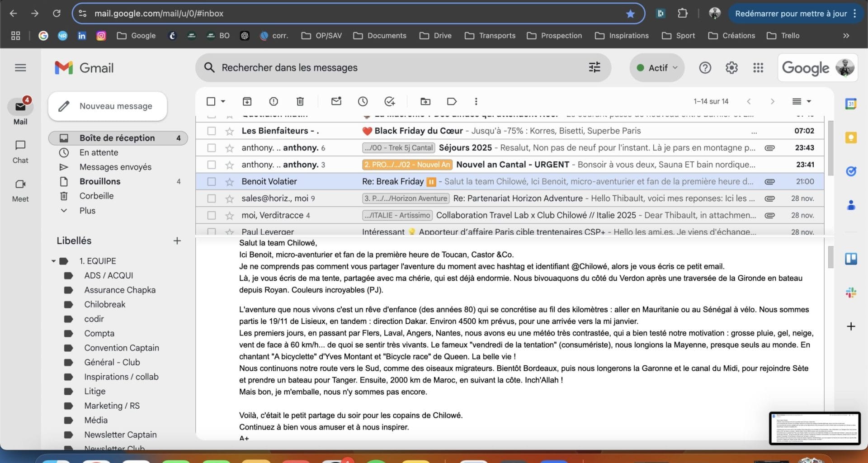Mark as unread envelope icon
Image resolution: width=868 pixels, height=463 pixels.
coord(336,101)
